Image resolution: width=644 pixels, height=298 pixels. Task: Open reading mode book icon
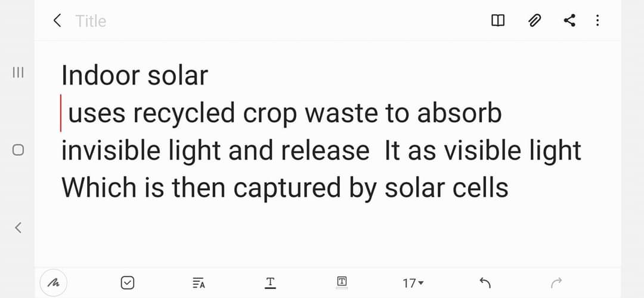point(497,21)
